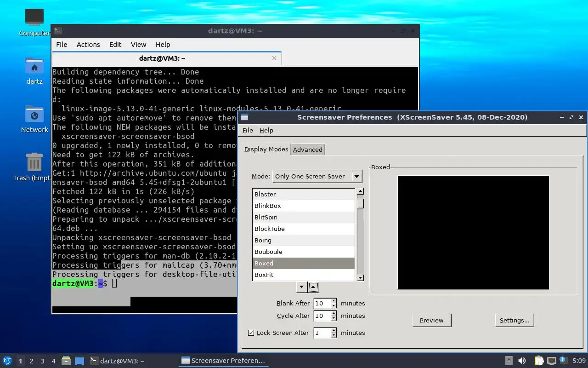Click terminal window title bar icon
This screenshot has height=368, width=588.
click(57, 31)
